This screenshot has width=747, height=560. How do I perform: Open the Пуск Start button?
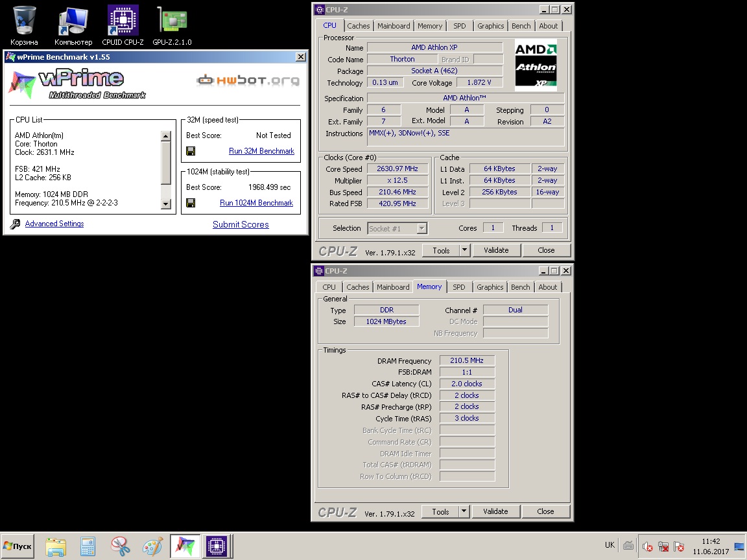tap(18, 546)
